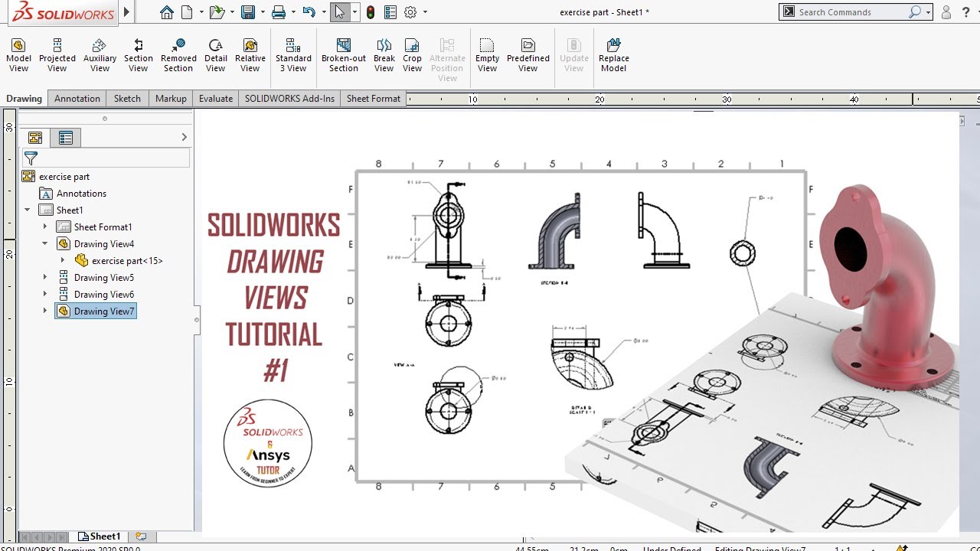The width and height of the screenshot is (980, 551).
Task: Expand Drawing View7 node
Action: 45,311
